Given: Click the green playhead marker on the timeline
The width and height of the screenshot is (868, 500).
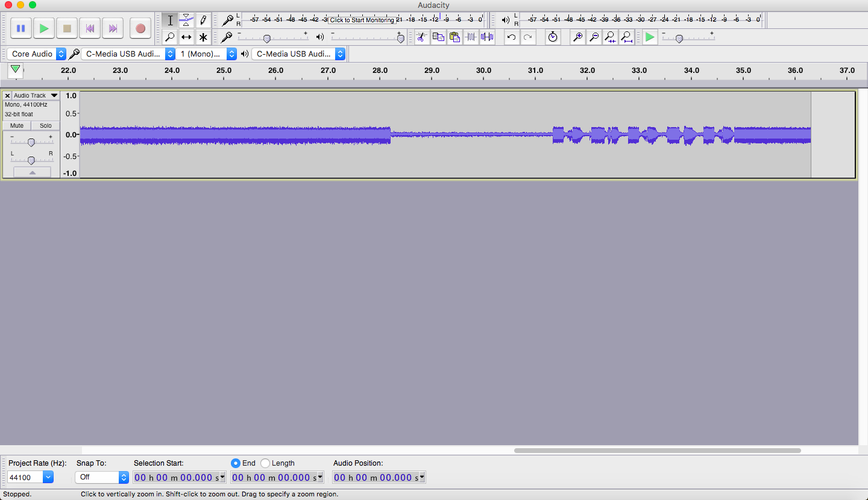Looking at the screenshot, I should 16,70.
